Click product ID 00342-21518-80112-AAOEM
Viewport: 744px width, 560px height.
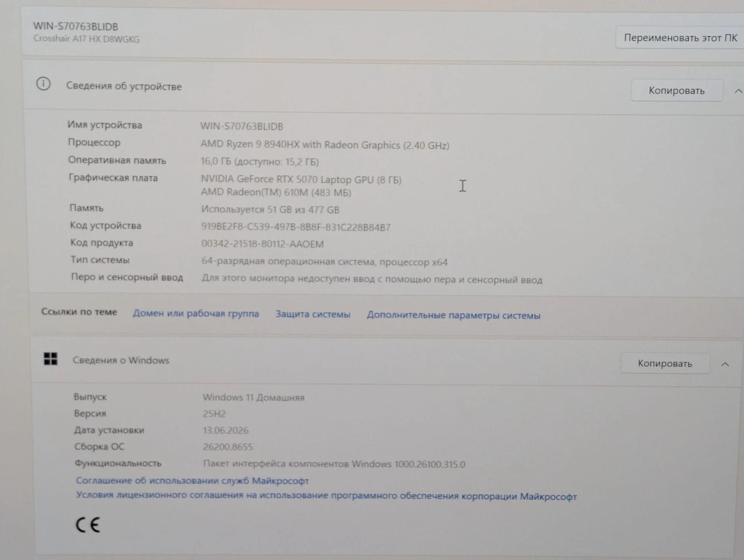pos(263,244)
